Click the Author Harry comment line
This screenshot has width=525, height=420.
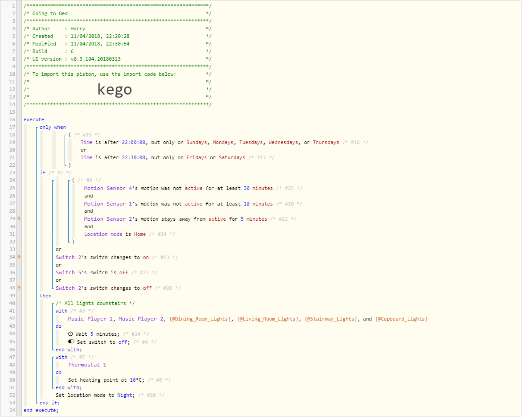click(x=118, y=29)
